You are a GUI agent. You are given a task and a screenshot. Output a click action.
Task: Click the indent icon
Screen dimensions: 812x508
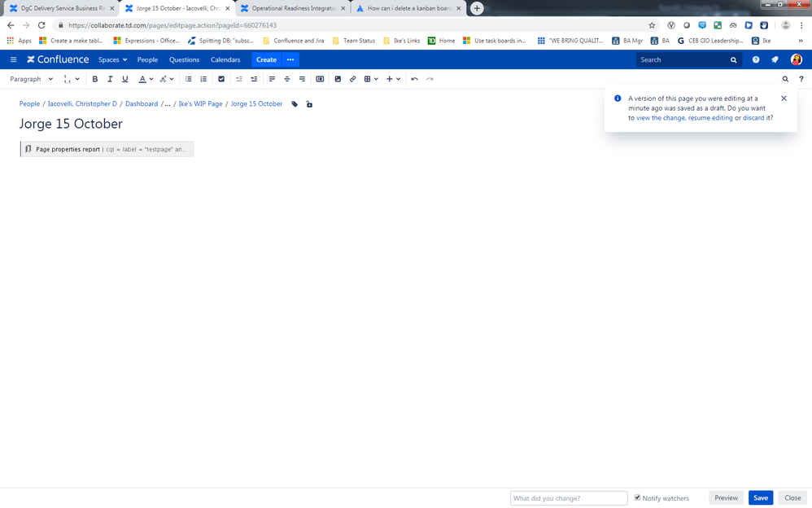pyautogui.click(x=254, y=79)
